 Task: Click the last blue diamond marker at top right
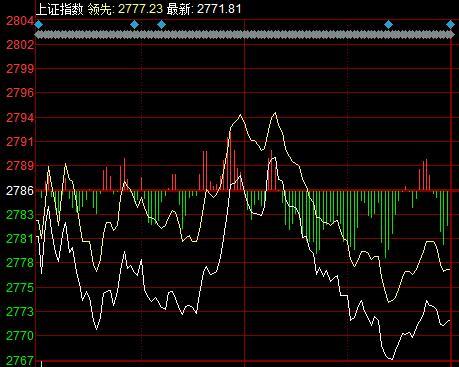[x=450, y=25]
